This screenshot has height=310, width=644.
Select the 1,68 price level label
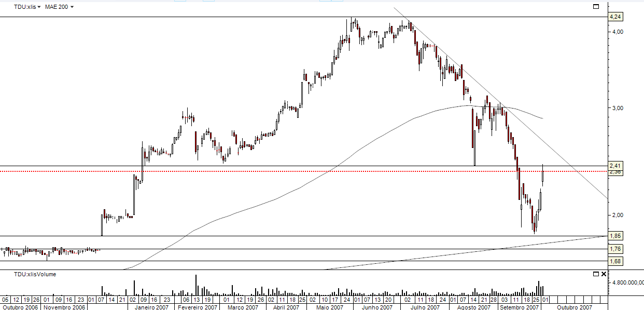pos(615,261)
